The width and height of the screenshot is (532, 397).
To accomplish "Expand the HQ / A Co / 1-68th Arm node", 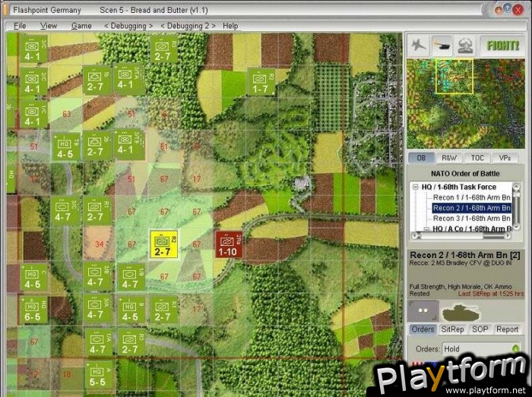I will coord(426,229).
